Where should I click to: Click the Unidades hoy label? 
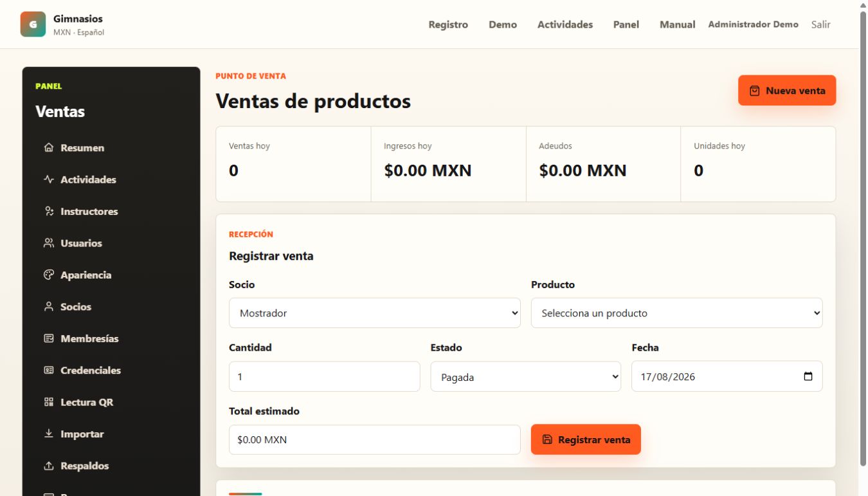719,146
